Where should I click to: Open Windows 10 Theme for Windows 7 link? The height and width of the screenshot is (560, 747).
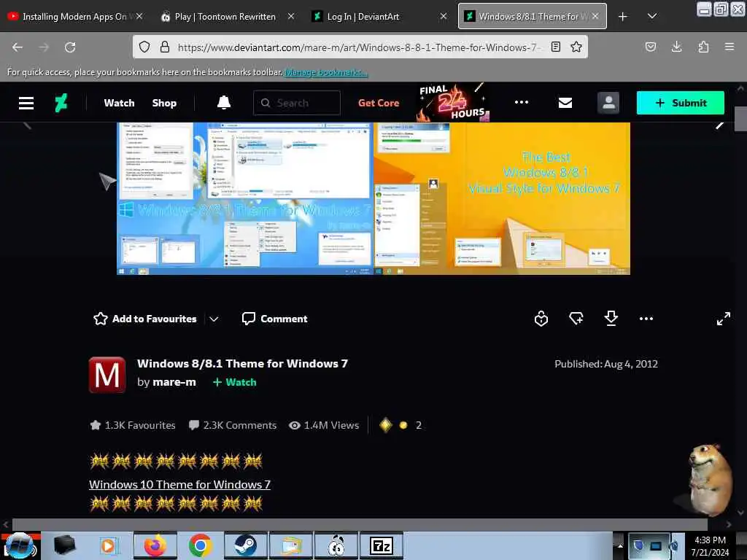click(x=179, y=484)
